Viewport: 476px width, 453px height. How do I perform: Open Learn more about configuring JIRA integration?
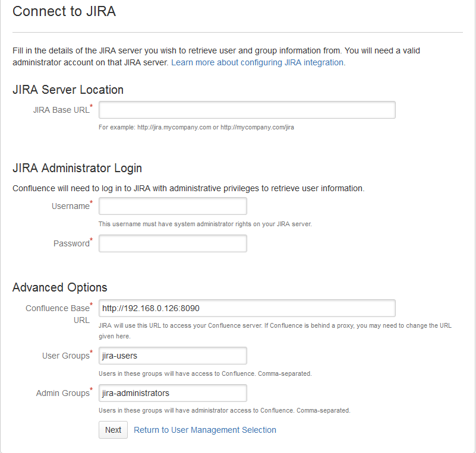(259, 62)
